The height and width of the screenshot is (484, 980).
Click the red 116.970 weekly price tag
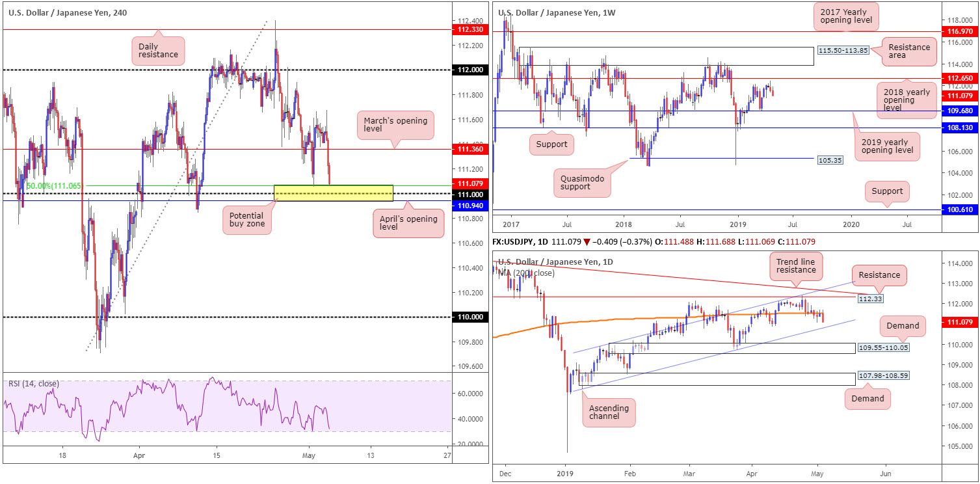point(959,31)
